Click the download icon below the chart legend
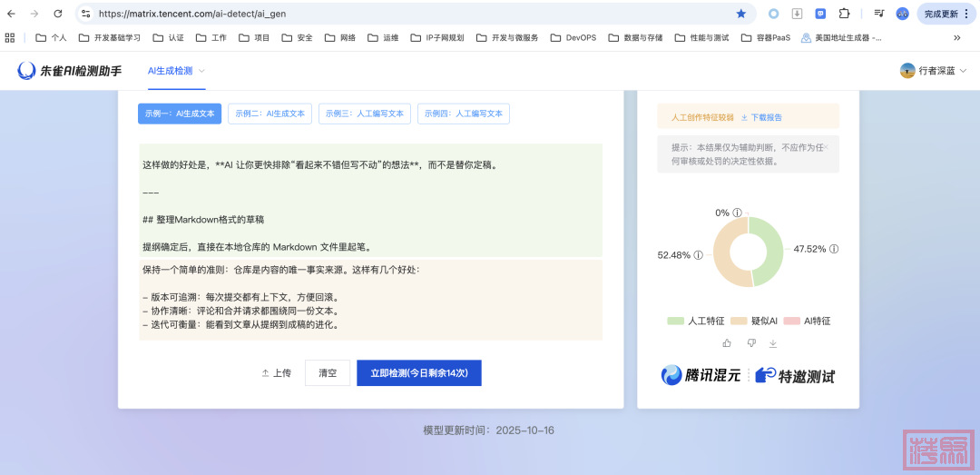 [773, 343]
